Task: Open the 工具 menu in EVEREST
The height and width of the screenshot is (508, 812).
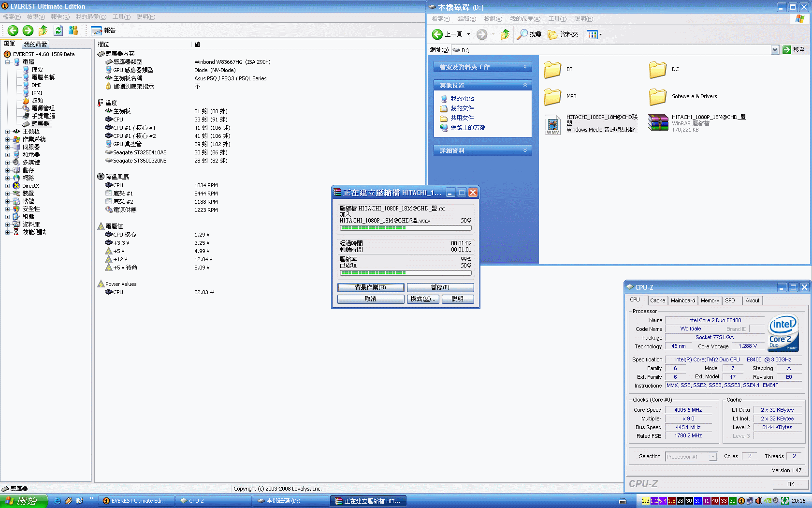Action: 121,17
